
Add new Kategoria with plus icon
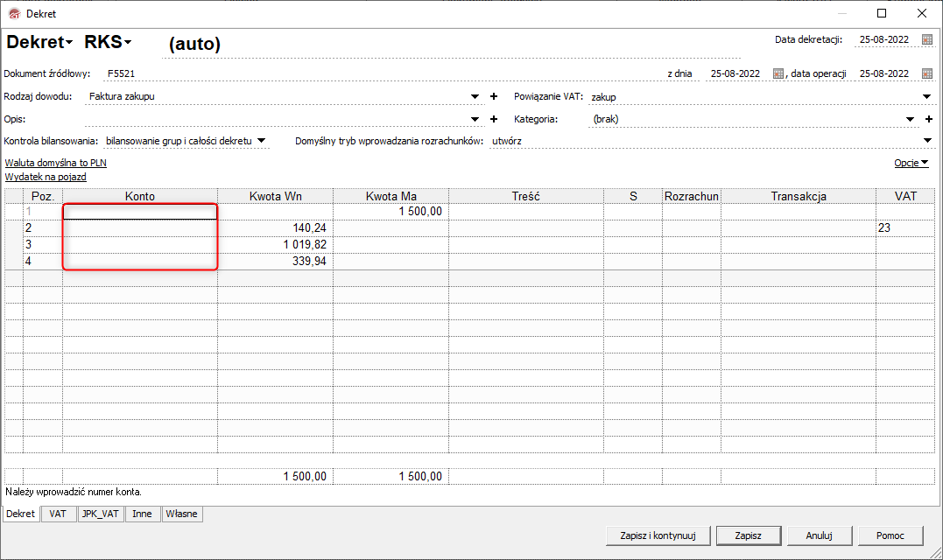pyautogui.click(x=929, y=119)
